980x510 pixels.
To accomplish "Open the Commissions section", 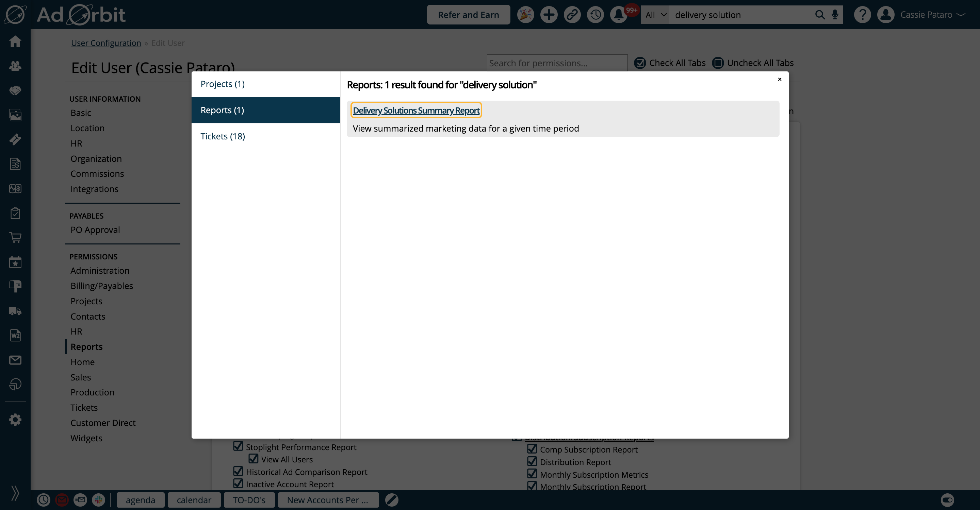I will pyautogui.click(x=97, y=174).
